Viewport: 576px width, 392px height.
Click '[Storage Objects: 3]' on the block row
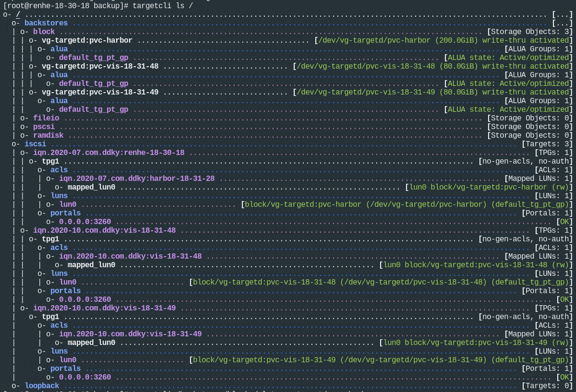coord(530,32)
